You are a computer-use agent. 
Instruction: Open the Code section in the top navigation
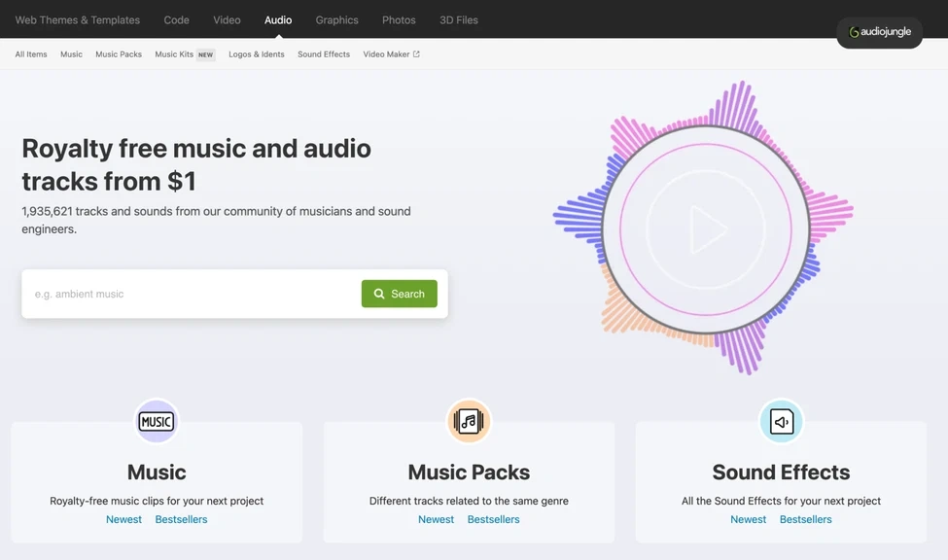pos(177,20)
